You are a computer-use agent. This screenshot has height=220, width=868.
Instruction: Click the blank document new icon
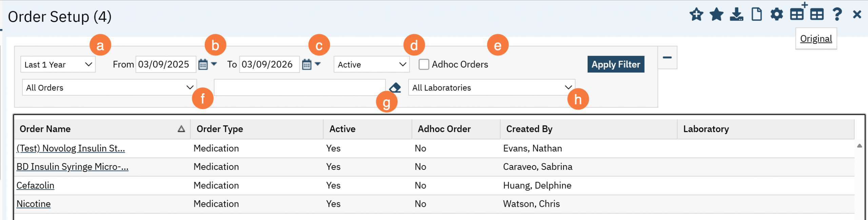click(x=756, y=15)
